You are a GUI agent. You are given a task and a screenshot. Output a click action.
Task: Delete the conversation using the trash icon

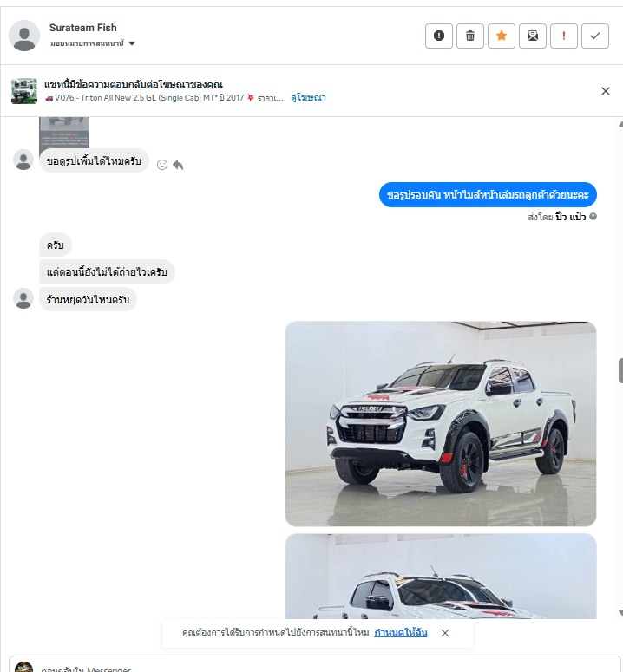[470, 36]
